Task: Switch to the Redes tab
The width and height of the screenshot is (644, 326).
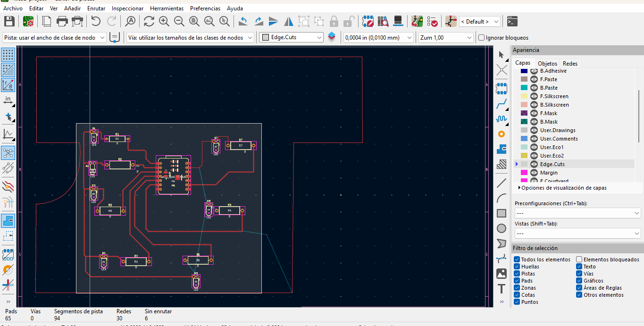Action: 570,63
